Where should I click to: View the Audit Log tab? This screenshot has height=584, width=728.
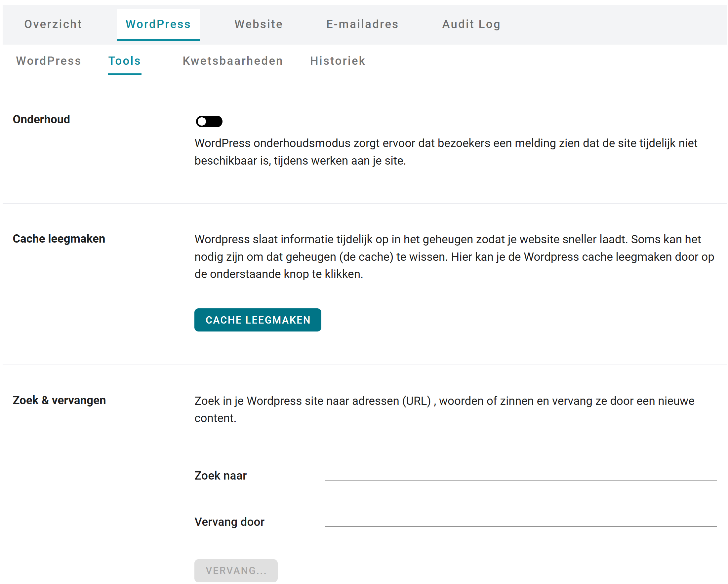[x=471, y=24]
